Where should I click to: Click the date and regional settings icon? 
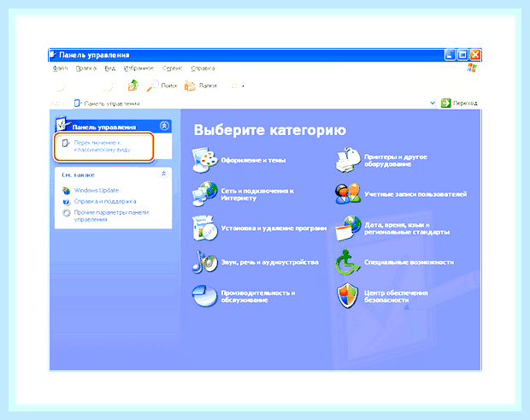coord(348,228)
